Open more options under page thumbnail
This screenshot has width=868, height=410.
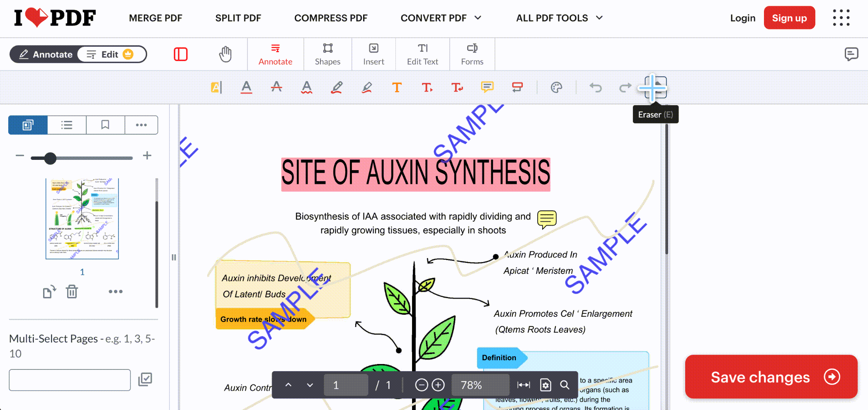[x=115, y=292]
